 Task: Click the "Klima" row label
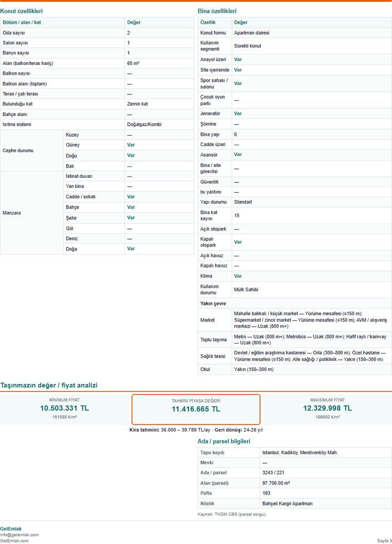206,276
